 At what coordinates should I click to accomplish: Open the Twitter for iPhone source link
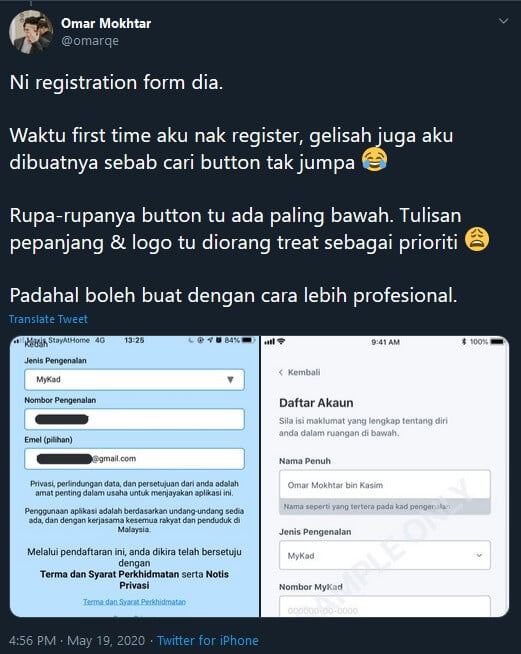pos(208,640)
